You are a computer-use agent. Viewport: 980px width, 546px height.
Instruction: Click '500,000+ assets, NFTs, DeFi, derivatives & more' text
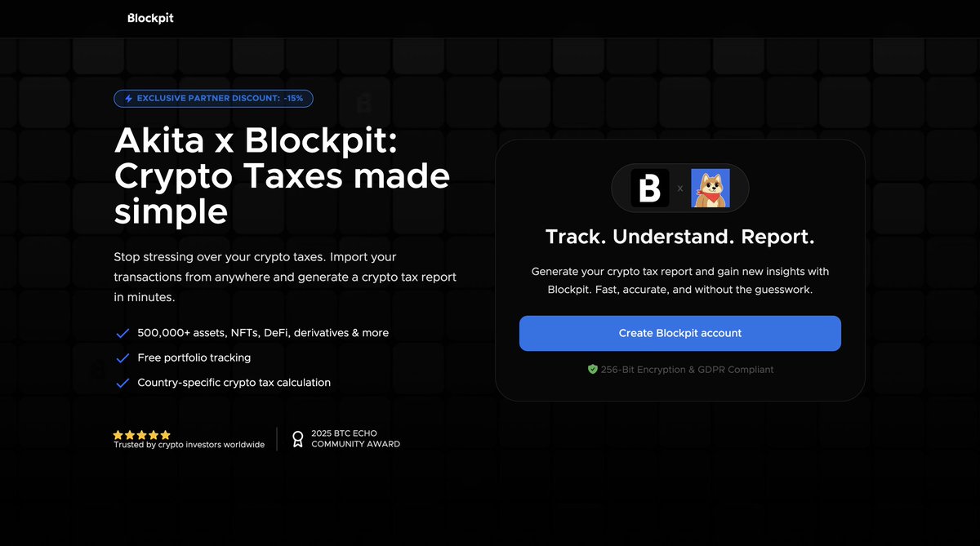coord(263,333)
